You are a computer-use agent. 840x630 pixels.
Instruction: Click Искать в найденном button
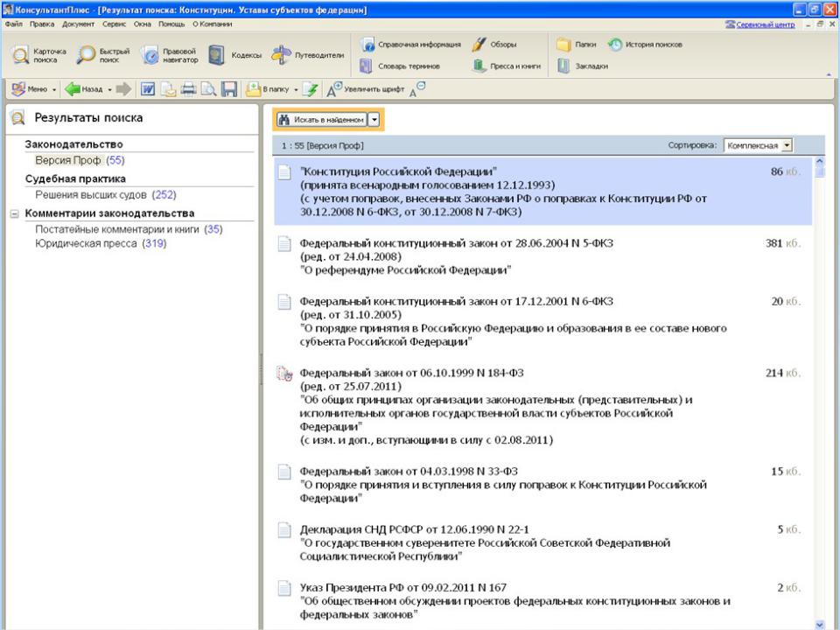coord(321,120)
